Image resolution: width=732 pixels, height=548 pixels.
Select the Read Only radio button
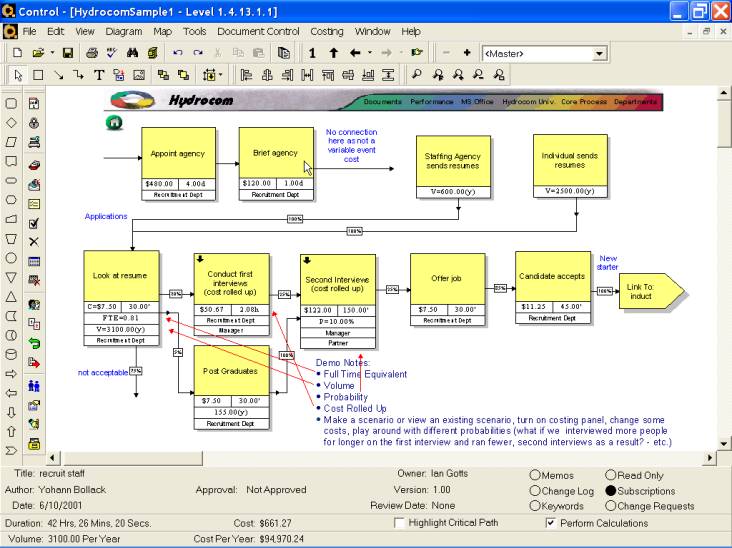tap(611, 475)
